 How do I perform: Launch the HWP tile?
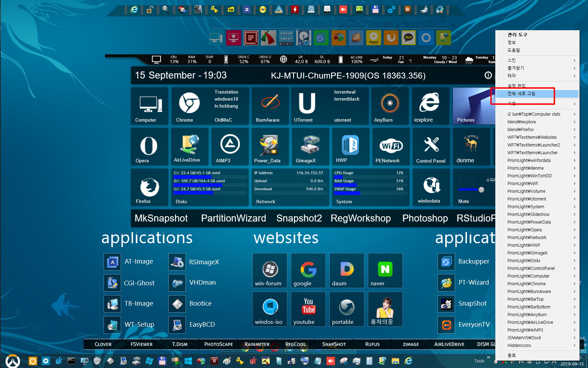pos(350,146)
